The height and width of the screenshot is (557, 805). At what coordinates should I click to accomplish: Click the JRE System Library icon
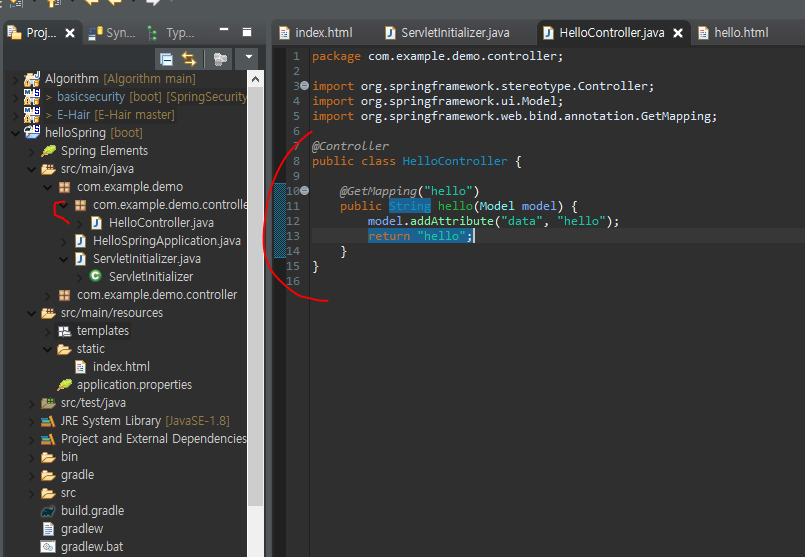pos(48,421)
